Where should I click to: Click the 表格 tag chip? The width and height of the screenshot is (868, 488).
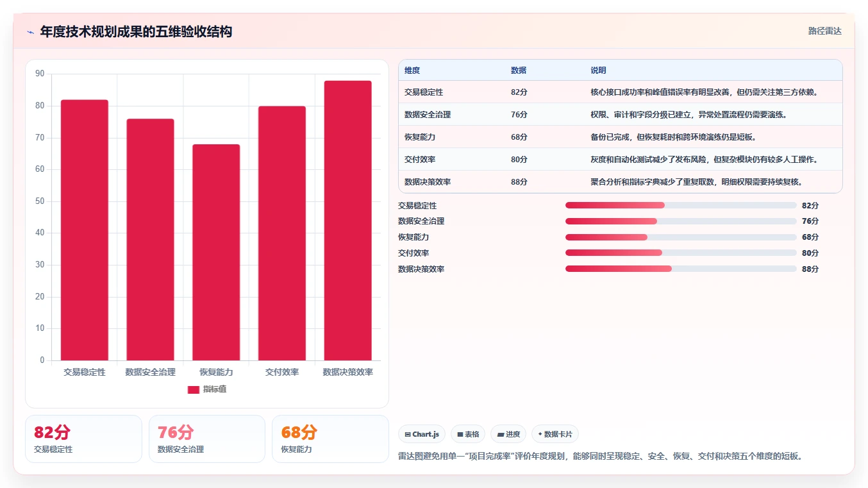pyautogui.click(x=468, y=434)
